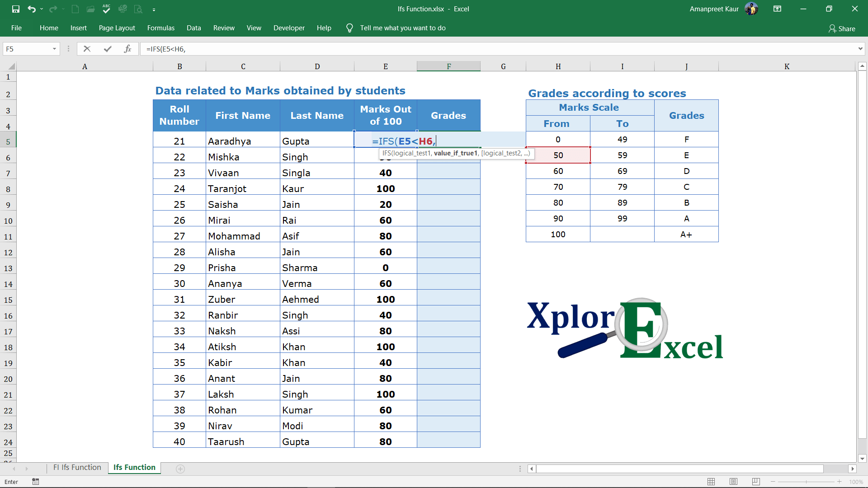
Task: Open Print Preview from Quick Access toolbar
Action: pyautogui.click(x=138, y=9)
